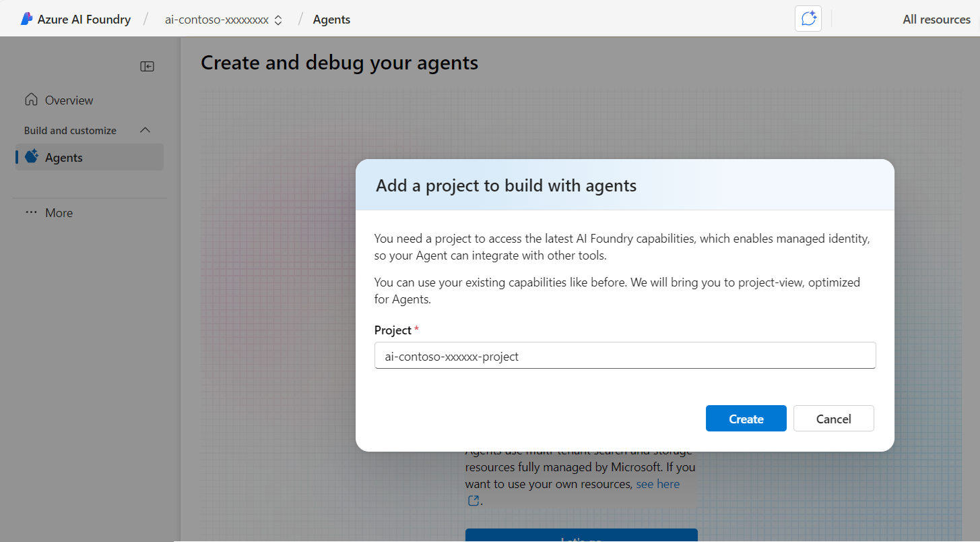Open the More menu item text

click(59, 212)
